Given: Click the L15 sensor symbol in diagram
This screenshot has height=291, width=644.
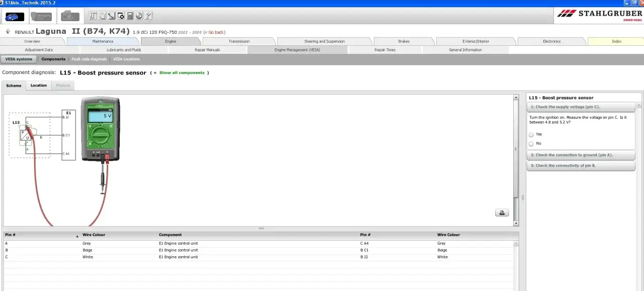Looking at the screenshot, I should point(25,135).
